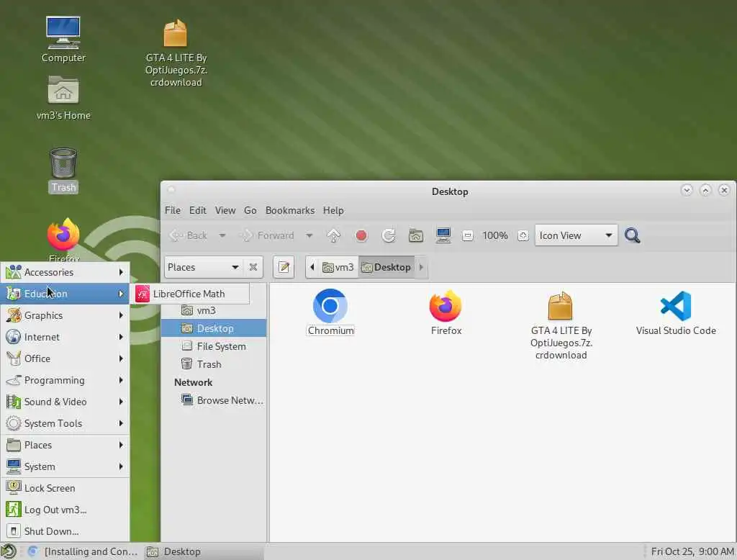
Task: Select the Firefox icon in the file manager window
Action: tap(446, 312)
